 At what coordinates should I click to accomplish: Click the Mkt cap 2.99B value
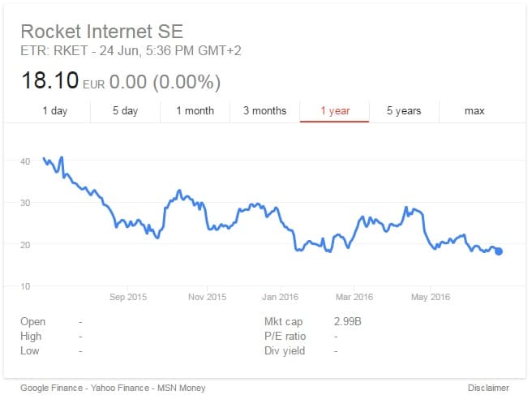tap(347, 321)
